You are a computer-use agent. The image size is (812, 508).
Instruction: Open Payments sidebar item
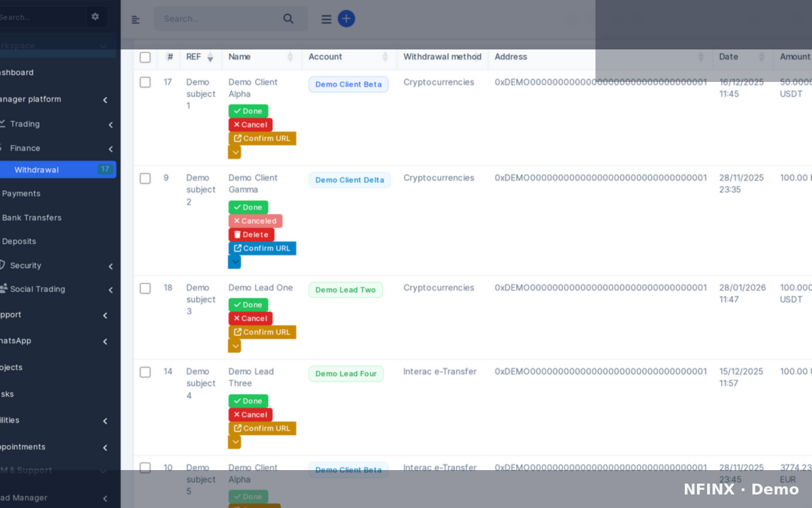21,194
